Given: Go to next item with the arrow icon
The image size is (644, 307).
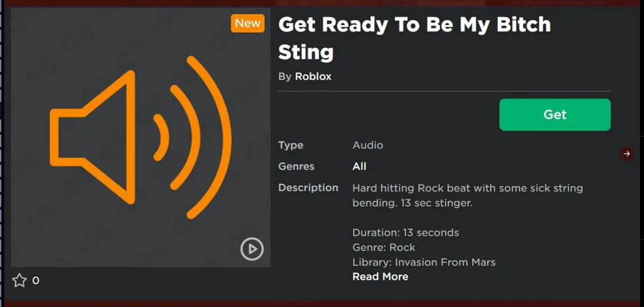Looking at the screenshot, I should [x=626, y=154].
